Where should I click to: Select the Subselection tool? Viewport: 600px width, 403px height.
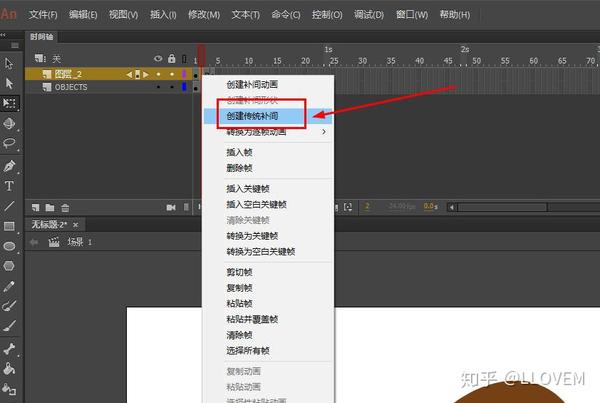[x=9, y=83]
